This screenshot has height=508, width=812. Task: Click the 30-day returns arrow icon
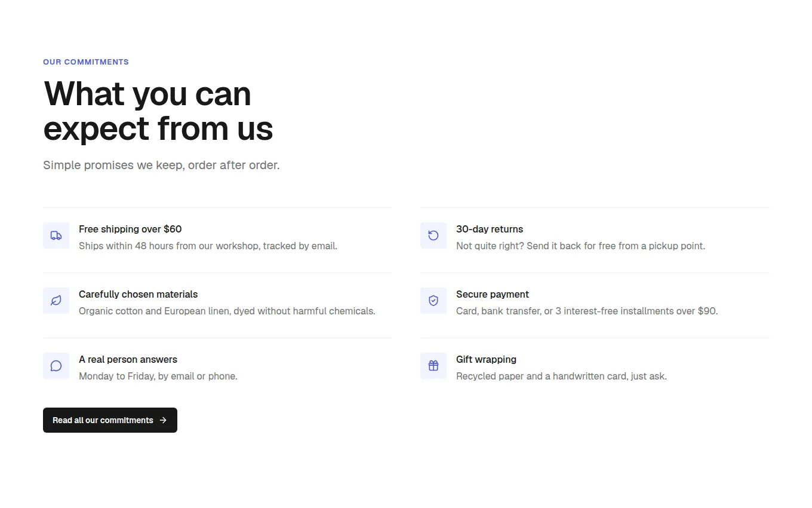433,235
